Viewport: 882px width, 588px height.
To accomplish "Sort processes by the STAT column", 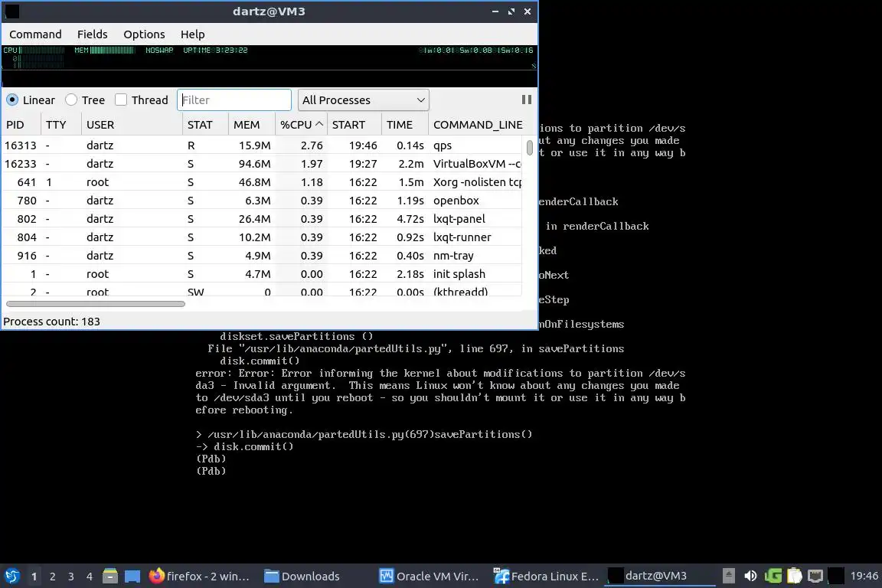I will tap(204, 125).
